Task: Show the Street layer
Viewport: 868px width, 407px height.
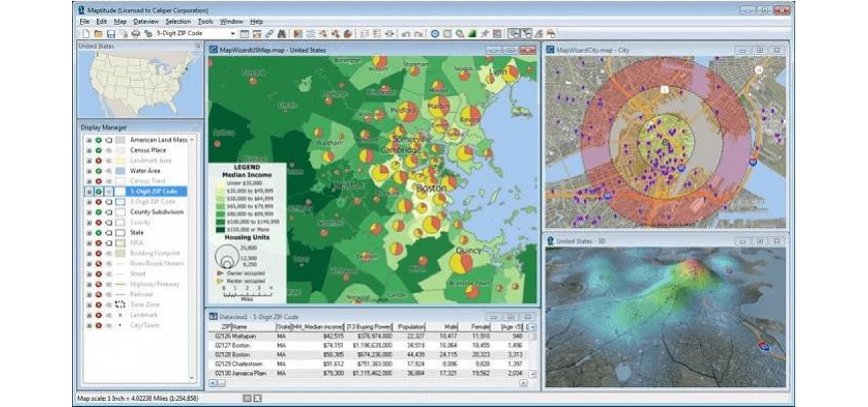Action: point(99,273)
